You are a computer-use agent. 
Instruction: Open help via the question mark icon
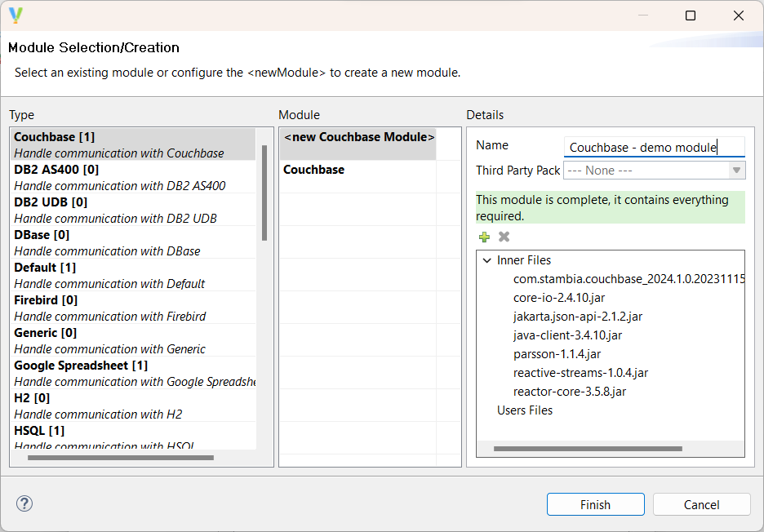(24, 504)
